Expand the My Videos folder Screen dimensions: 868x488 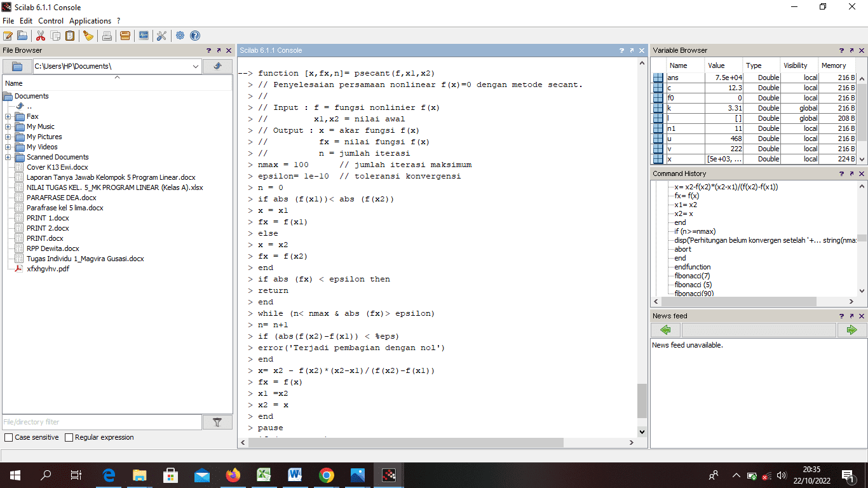tap(8, 147)
